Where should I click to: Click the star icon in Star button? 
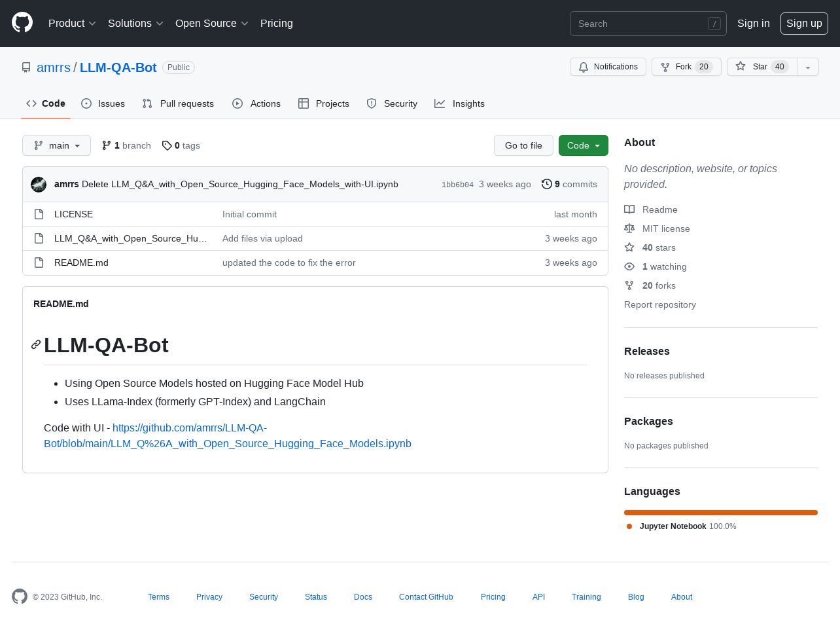pyautogui.click(x=741, y=66)
